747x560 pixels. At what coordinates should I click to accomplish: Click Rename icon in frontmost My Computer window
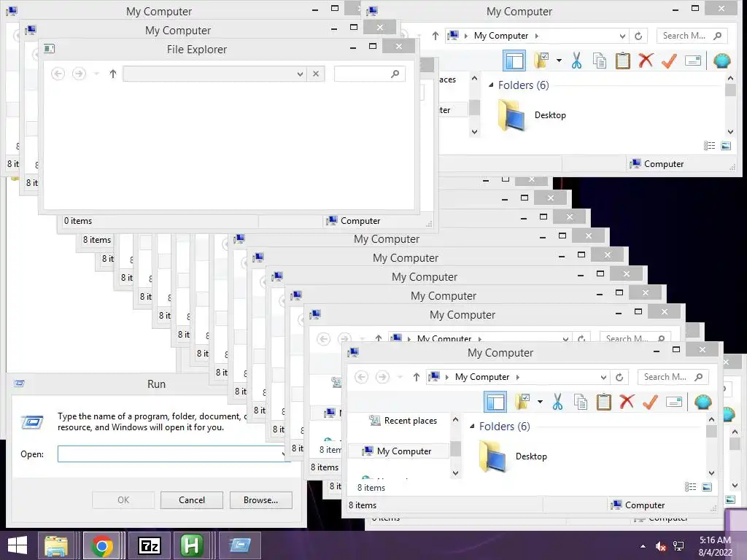pos(673,402)
